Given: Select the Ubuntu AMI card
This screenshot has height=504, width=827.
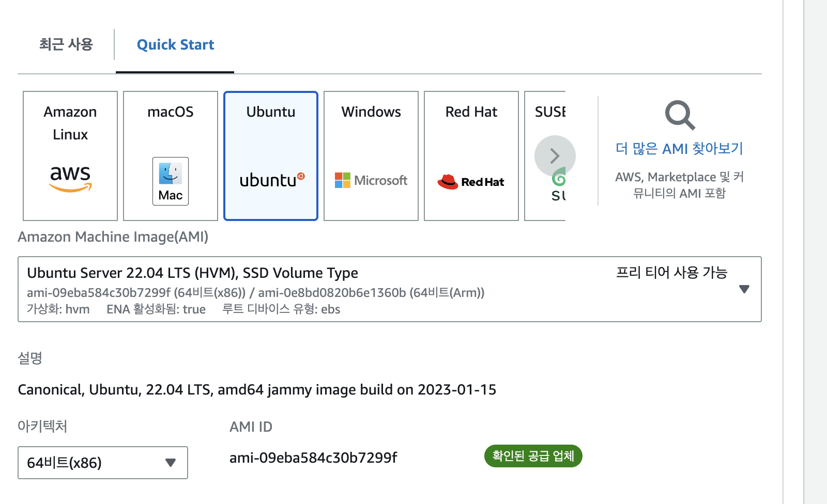Looking at the screenshot, I should pyautogui.click(x=271, y=156).
